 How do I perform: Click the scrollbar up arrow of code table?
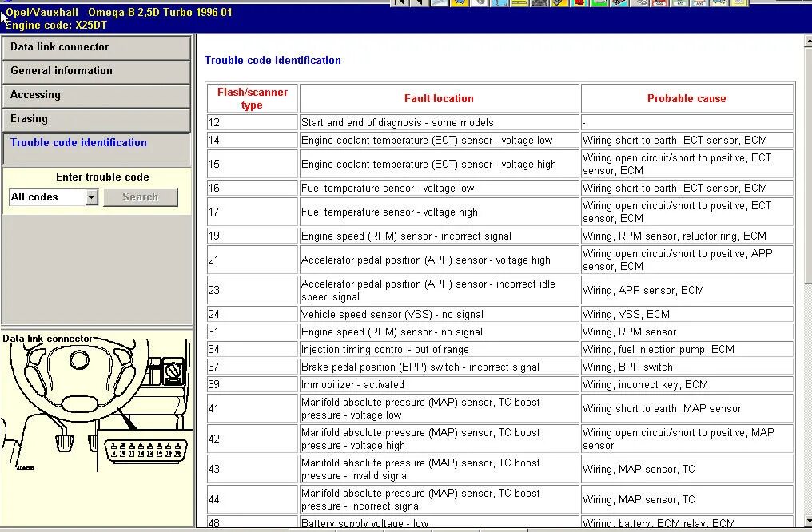(x=808, y=40)
